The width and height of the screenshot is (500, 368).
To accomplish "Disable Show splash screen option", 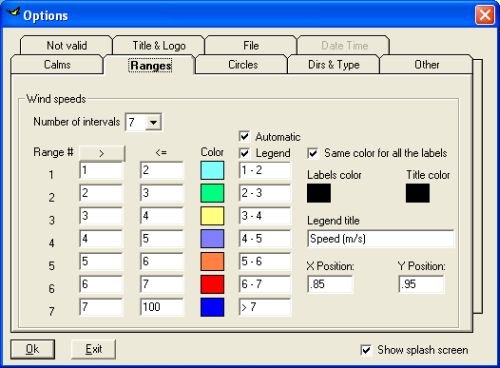I will pyautogui.click(x=366, y=350).
